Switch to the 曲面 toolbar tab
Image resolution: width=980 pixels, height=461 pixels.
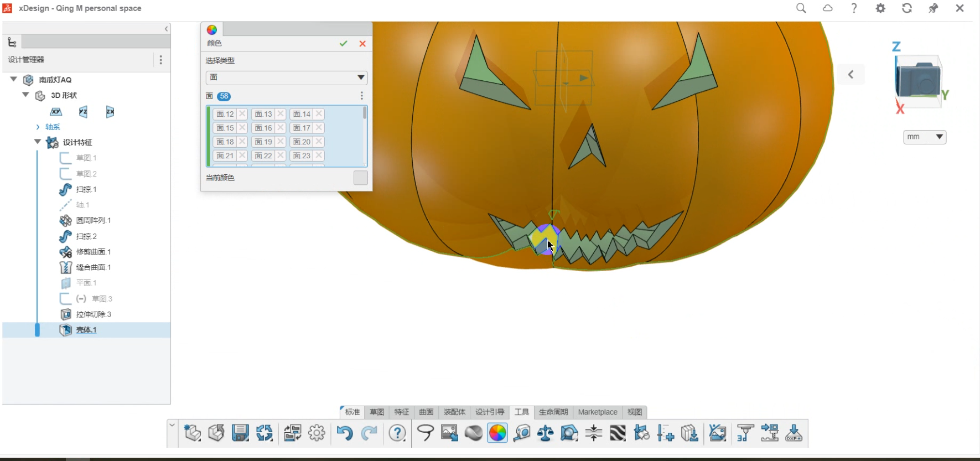click(x=426, y=412)
